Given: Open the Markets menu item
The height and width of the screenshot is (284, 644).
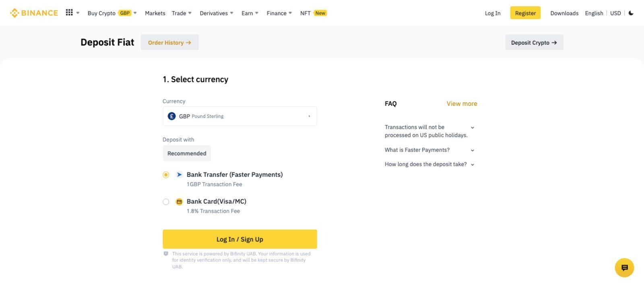Looking at the screenshot, I should (155, 13).
